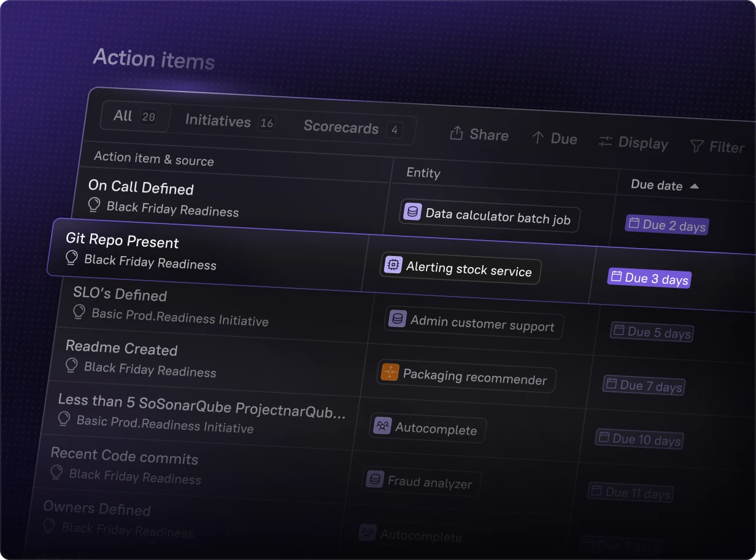Click the Share upload icon
The height and width of the screenshot is (560, 756).
[x=456, y=133]
